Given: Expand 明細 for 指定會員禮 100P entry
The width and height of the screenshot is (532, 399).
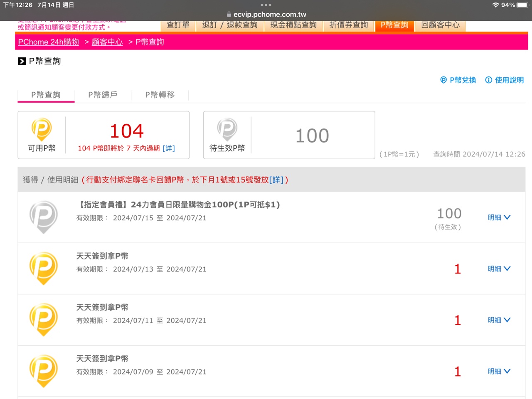Looking at the screenshot, I should pyautogui.click(x=499, y=217).
